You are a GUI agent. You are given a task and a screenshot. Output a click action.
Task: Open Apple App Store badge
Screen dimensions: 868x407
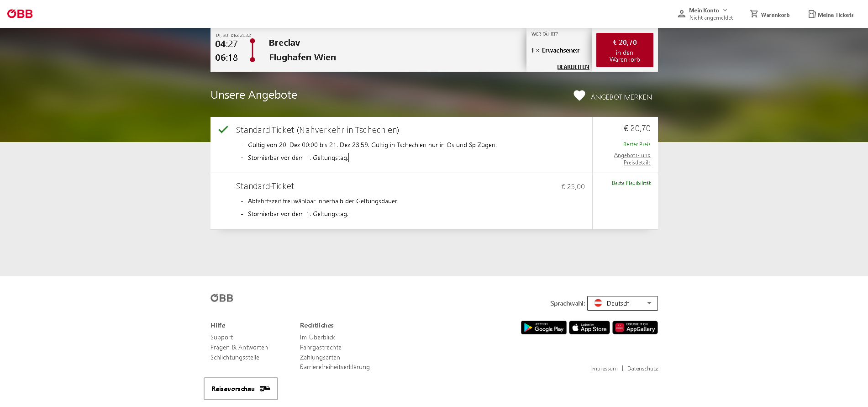click(x=589, y=328)
